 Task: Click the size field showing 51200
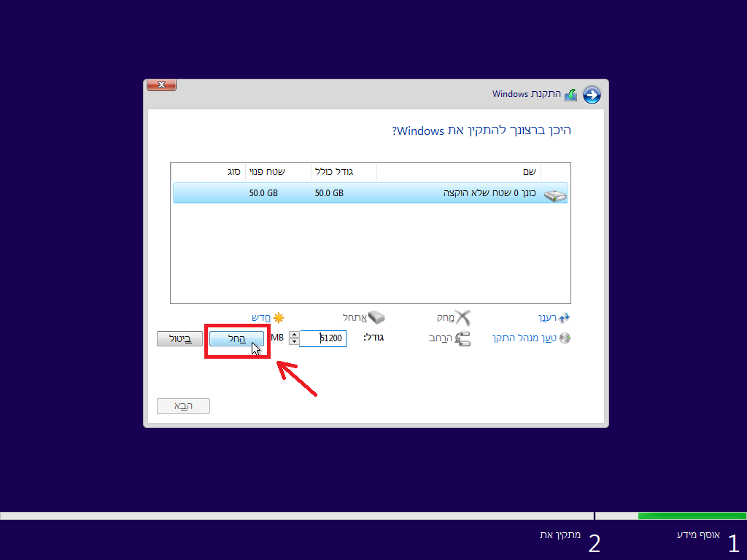pyautogui.click(x=323, y=338)
